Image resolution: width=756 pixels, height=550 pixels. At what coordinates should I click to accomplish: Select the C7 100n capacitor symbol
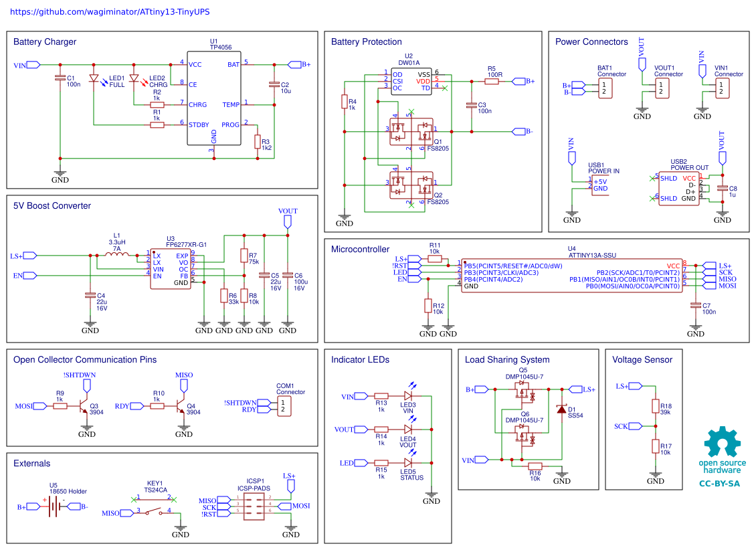[695, 305]
